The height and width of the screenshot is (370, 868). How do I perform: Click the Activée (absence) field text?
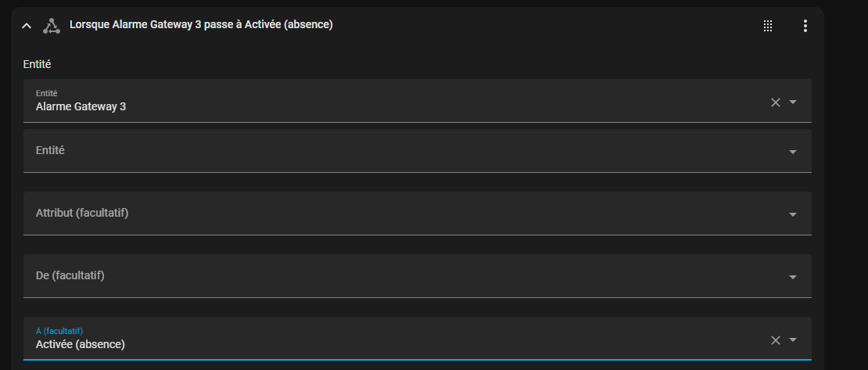[x=81, y=344]
